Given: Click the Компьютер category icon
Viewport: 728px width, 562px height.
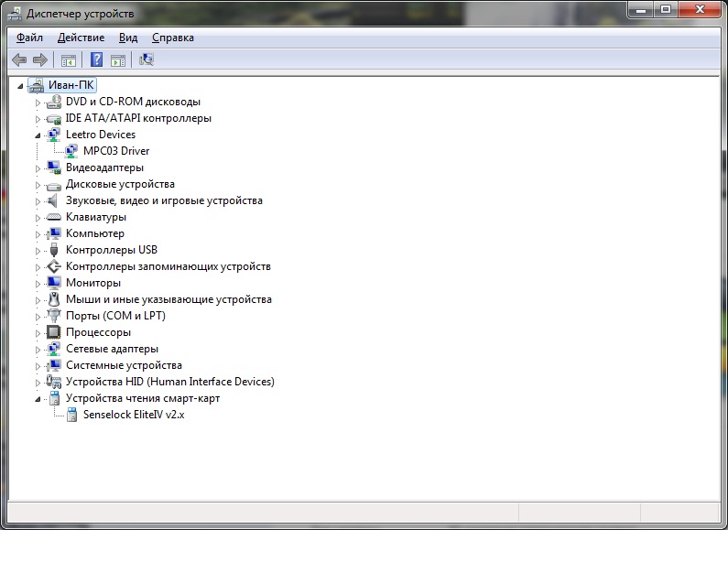Looking at the screenshot, I should coord(54,233).
